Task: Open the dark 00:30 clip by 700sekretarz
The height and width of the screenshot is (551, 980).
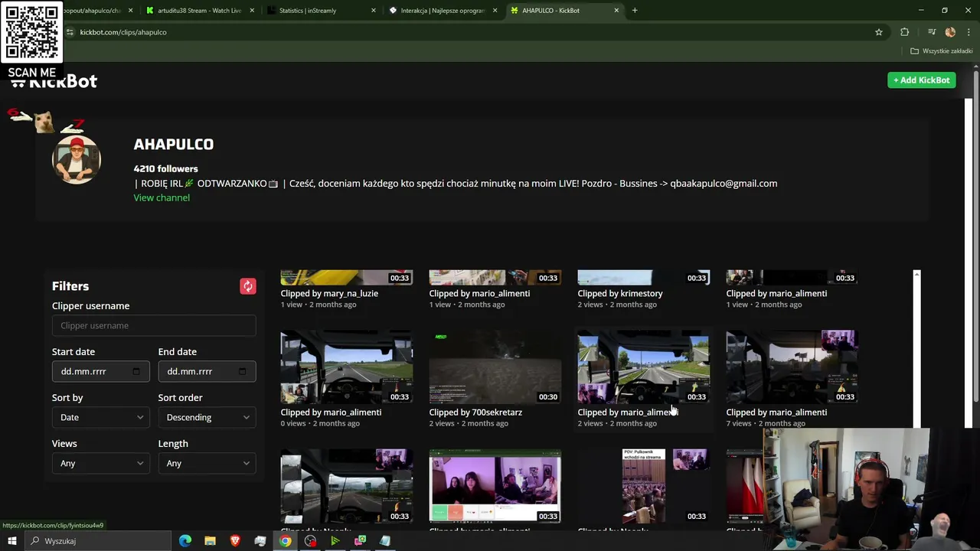Action: pyautogui.click(x=495, y=367)
